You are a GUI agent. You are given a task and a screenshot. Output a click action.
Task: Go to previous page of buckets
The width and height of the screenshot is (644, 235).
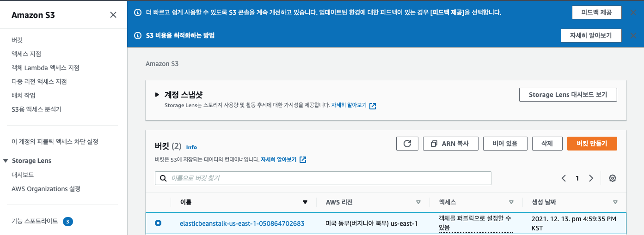tap(564, 178)
